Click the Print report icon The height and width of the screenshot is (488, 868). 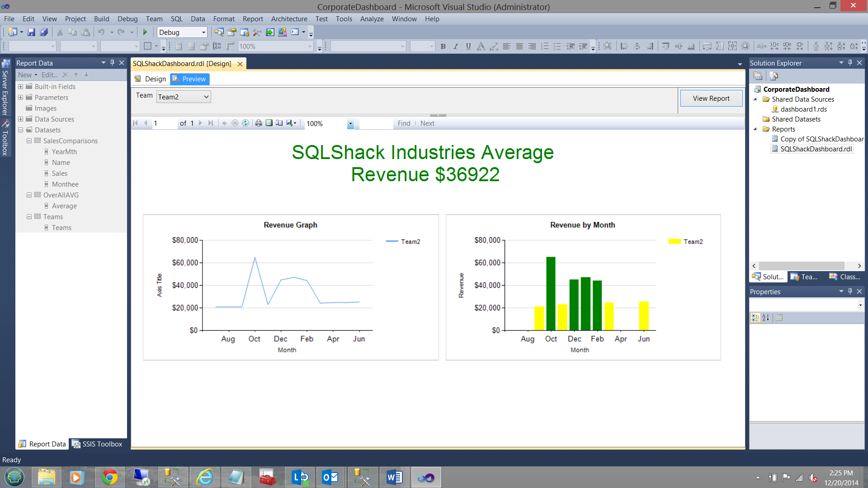(x=259, y=123)
